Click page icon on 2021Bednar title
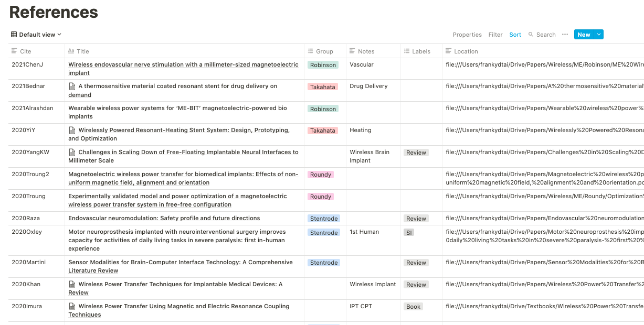Screen dimensions: 644x325 (72, 86)
